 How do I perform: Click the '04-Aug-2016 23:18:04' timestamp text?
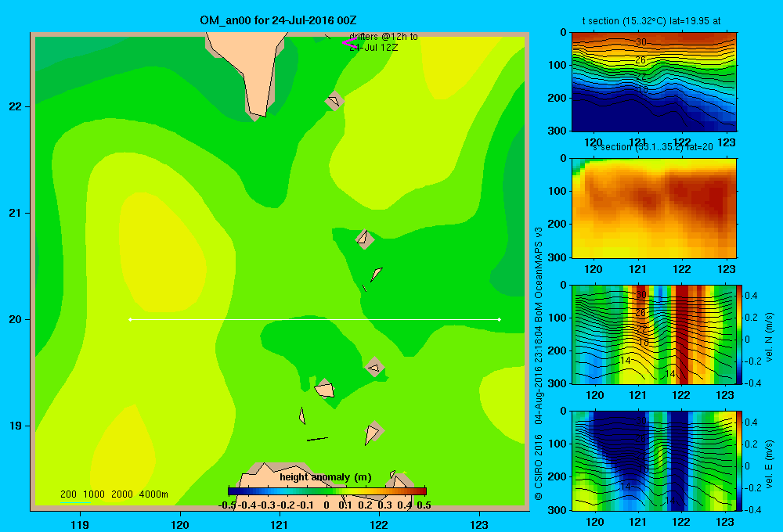[x=539, y=376]
